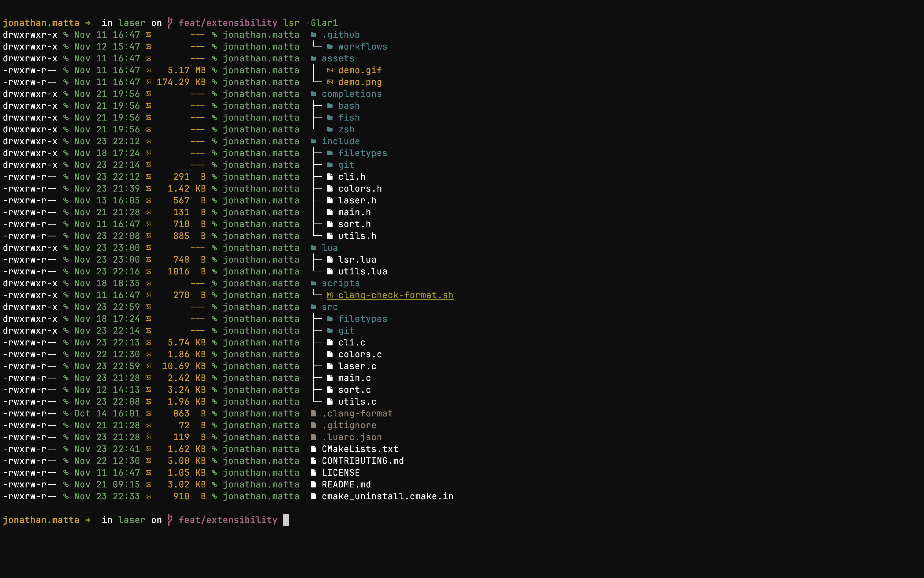Image resolution: width=924 pixels, height=578 pixels.
Task: Select the file name utils.lua
Action: point(363,271)
